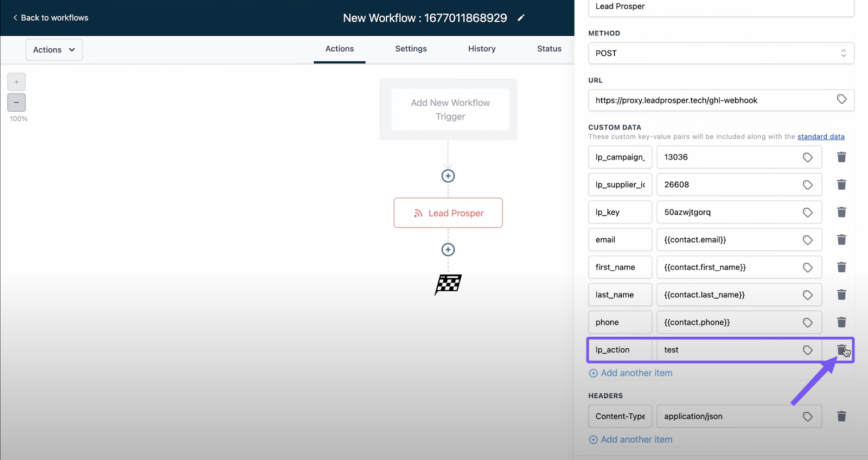This screenshot has width=868, height=460.
Task: Edit the Content-Type header key field
Action: click(620, 417)
